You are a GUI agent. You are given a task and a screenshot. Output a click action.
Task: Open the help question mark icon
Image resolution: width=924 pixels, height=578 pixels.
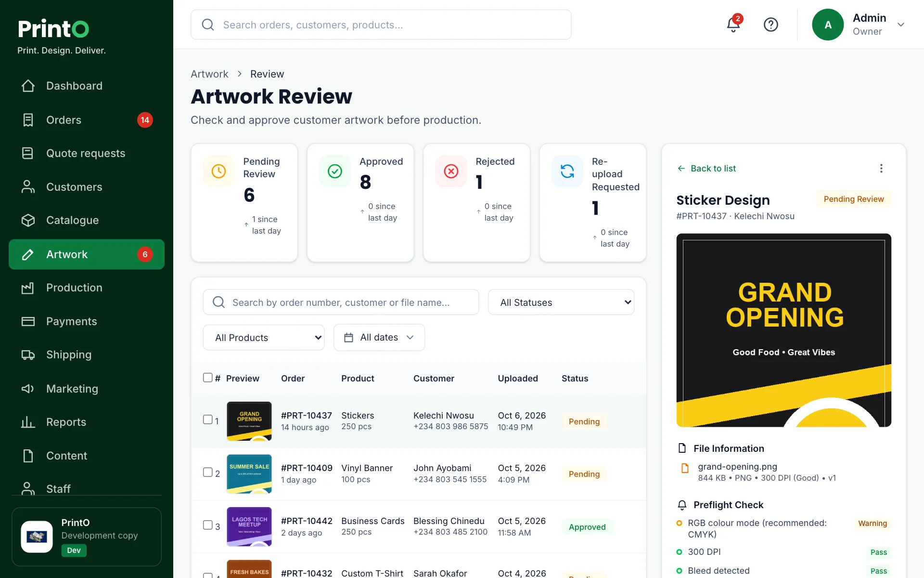pyautogui.click(x=770, y=25)
